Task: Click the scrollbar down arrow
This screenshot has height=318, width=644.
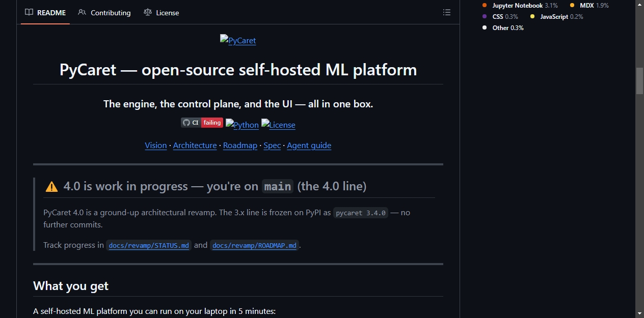Action: click(x=639, y=313)
